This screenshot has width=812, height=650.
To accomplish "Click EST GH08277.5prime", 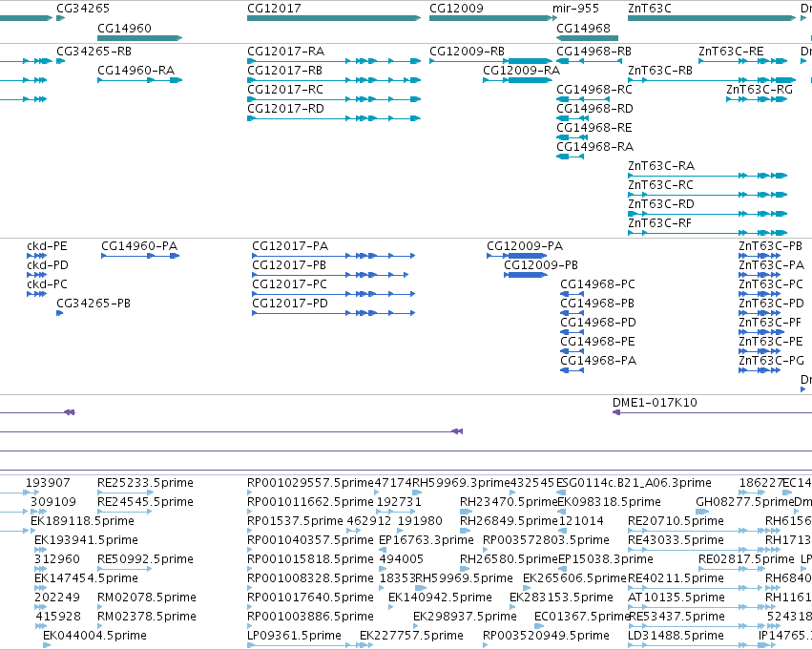I will point(744,502).
